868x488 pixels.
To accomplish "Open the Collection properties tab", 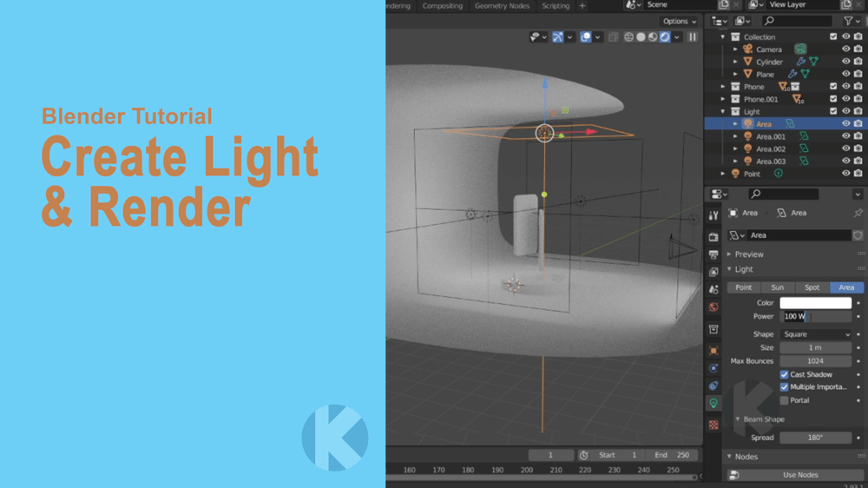I will pyautogui.click(x=713, y=330).
